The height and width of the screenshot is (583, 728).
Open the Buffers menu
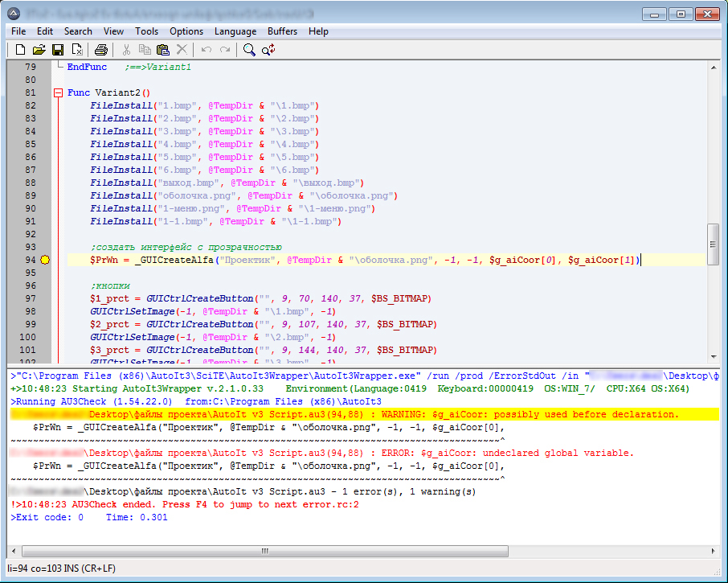(x=282, y=31)
